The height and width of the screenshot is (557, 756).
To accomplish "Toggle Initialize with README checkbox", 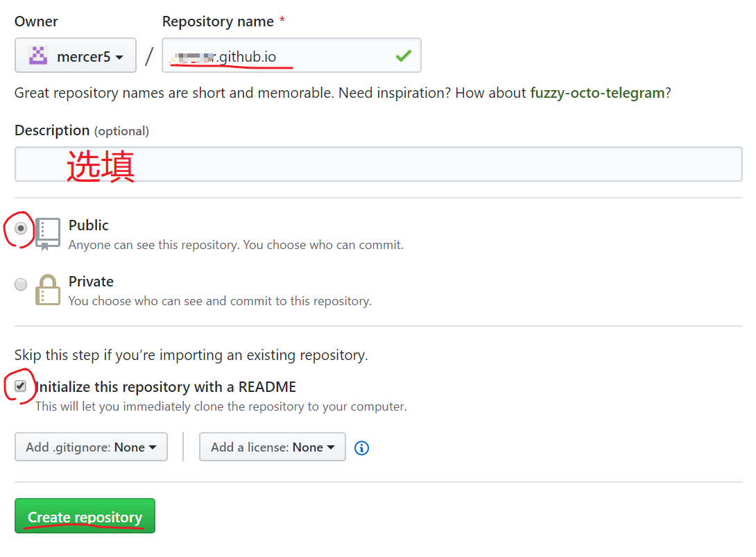I will click(21, 386).
